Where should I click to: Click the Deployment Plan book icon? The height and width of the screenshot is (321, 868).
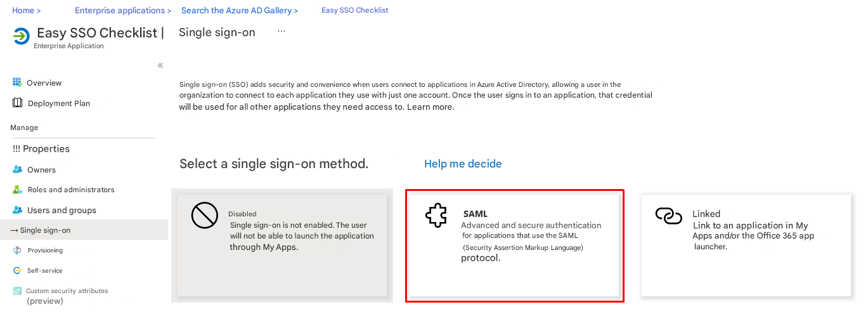(x=17, y=103)
